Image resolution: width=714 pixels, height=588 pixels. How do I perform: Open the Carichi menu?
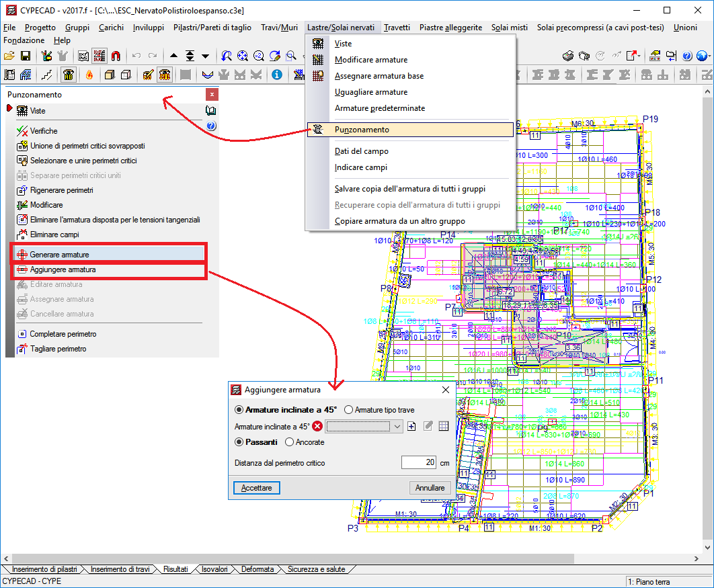pyautogui.click(x=111, y=28)
